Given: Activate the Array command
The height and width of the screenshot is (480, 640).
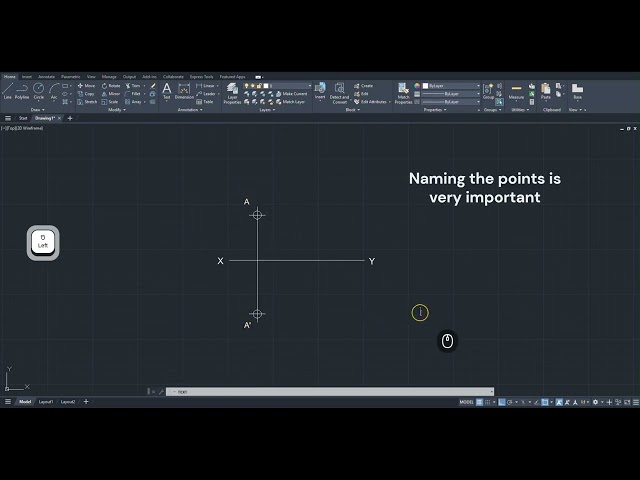Looking at the screenshot, I should coord(133,102).
